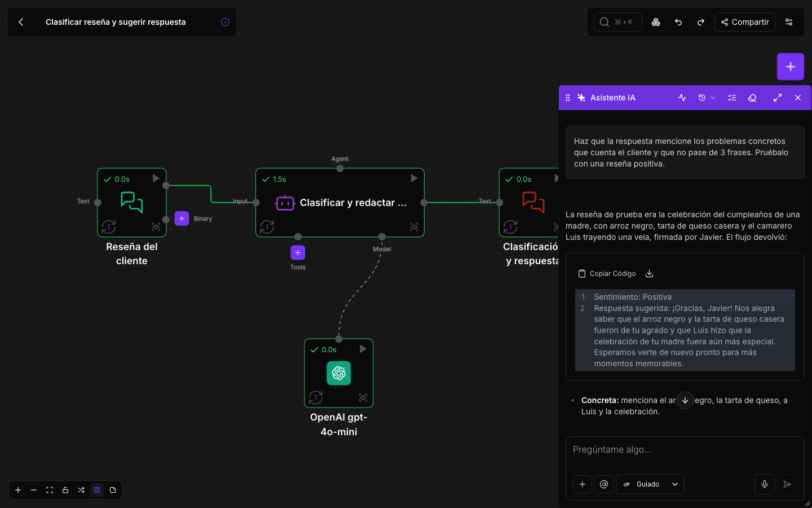Screen dimensions: 812x508
Task: Toggle the grid snap button
Action: [x=97, y=490]
